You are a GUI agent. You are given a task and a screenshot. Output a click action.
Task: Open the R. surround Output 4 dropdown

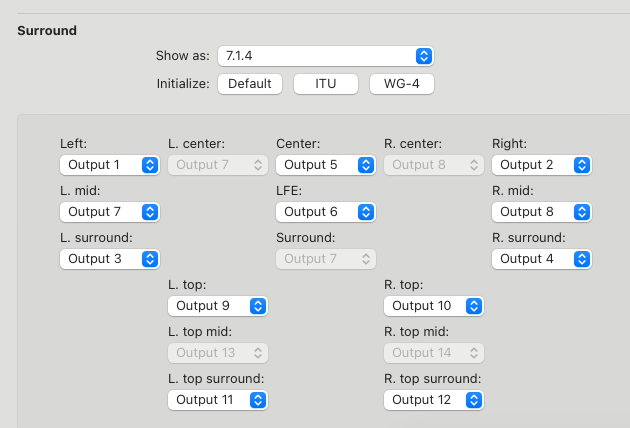[542, 259]
